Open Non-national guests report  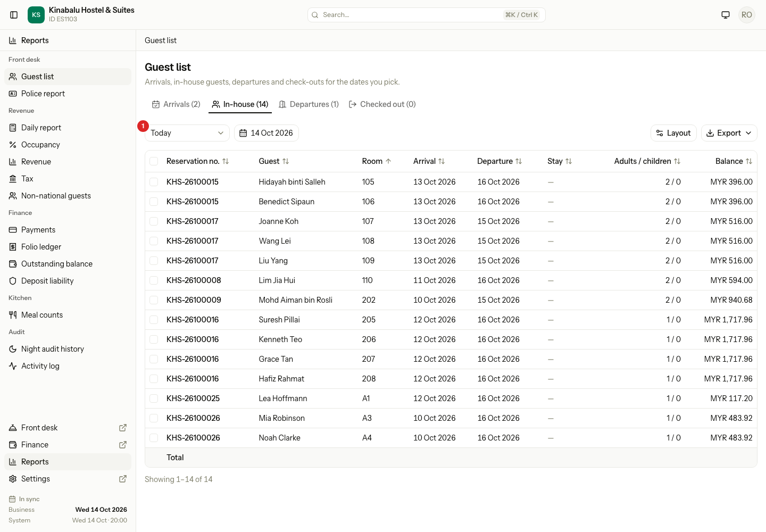68,196
